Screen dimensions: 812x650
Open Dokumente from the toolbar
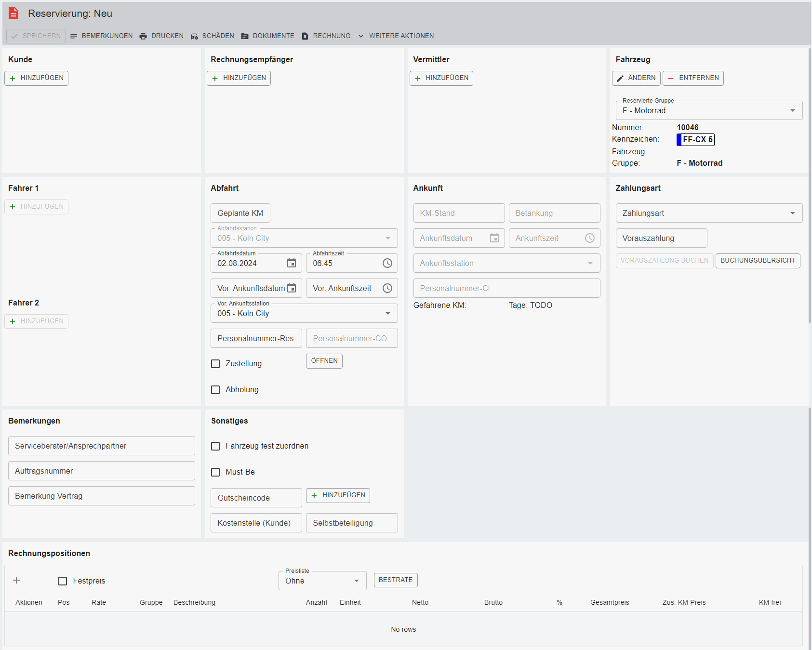click(x=268, y=36)
